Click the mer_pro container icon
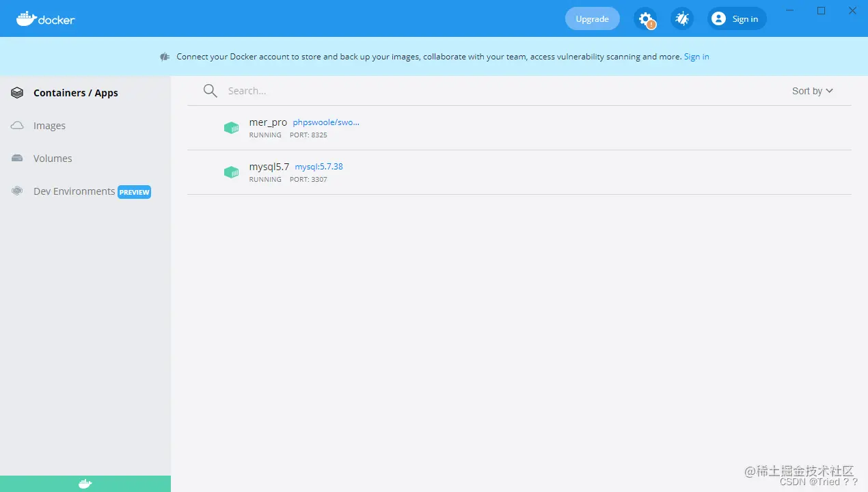 (x=231, y=128)
